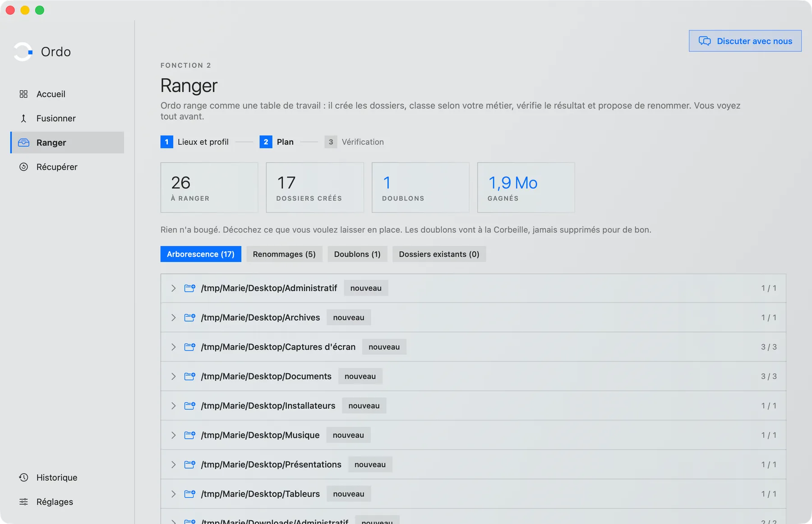The width and height of the screenshot is (812, 524).
Task: Click the chat bubbles icon in Discuter button
Action: 705,41
